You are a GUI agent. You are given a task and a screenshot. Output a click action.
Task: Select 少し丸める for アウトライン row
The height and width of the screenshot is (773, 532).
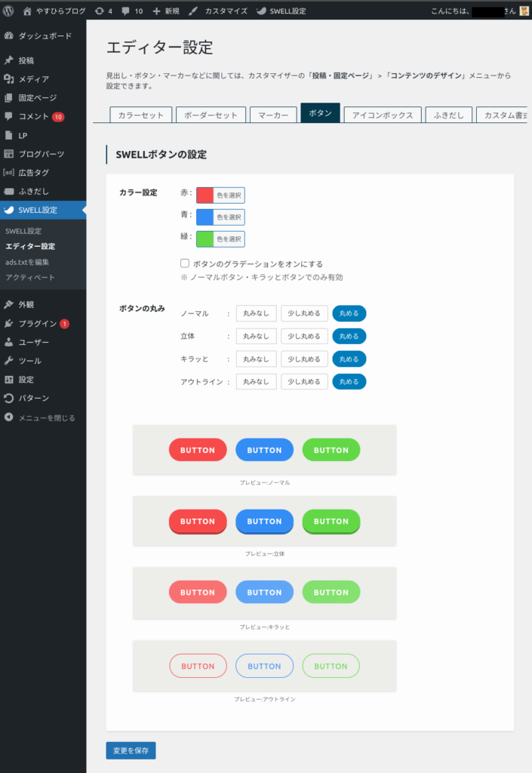tap(304, 381)
